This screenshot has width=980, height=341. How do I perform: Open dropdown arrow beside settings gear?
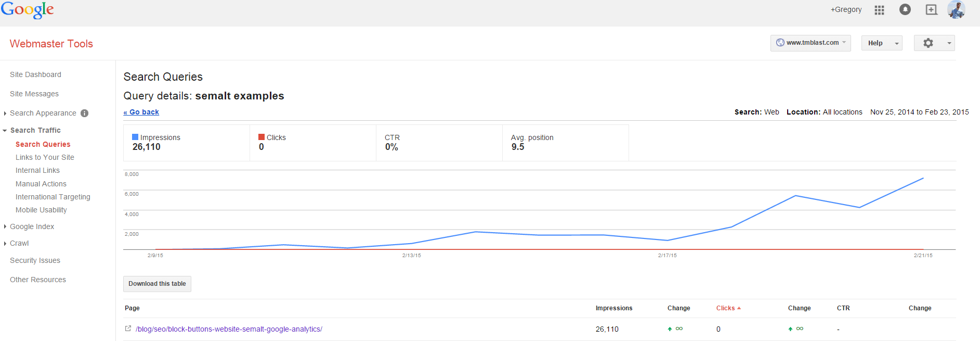coord(949,43)
